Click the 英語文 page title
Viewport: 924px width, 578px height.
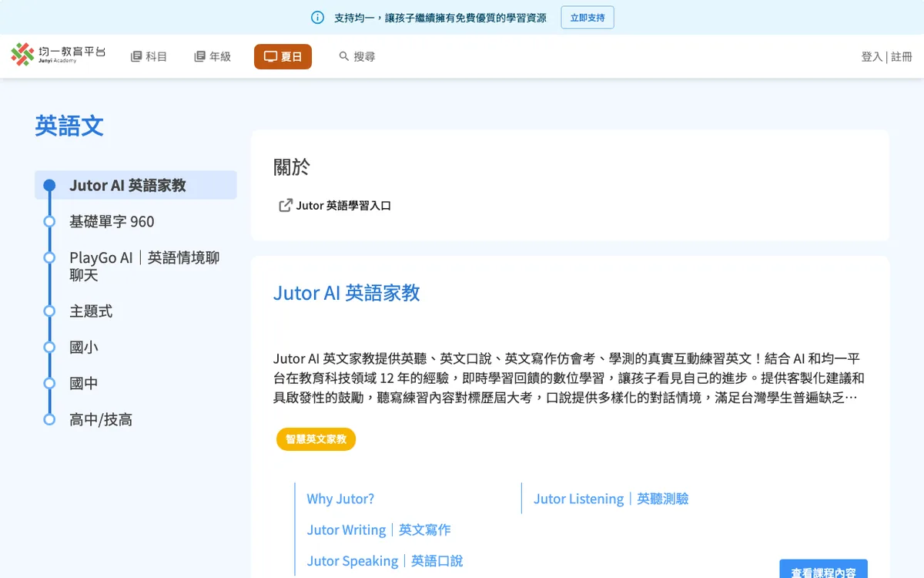[69, 126]
